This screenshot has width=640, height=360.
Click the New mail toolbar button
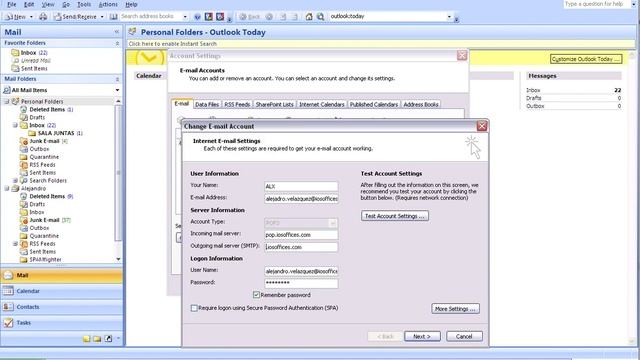tap(16, 17)
